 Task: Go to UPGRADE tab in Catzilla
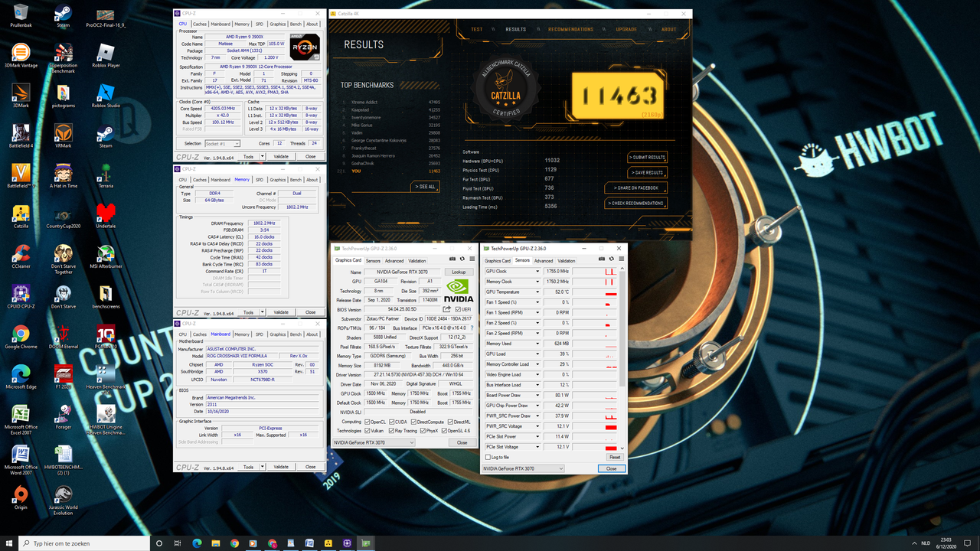(626, 29)
